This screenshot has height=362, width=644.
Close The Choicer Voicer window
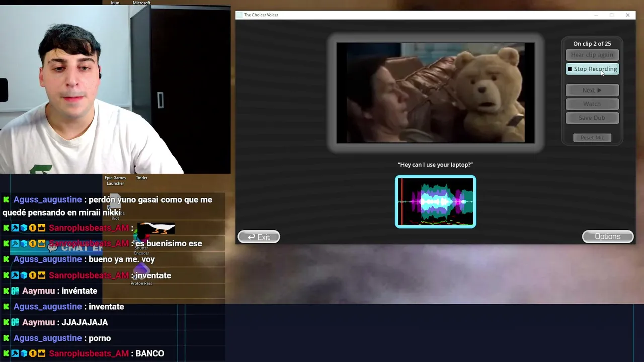[627, 15]
